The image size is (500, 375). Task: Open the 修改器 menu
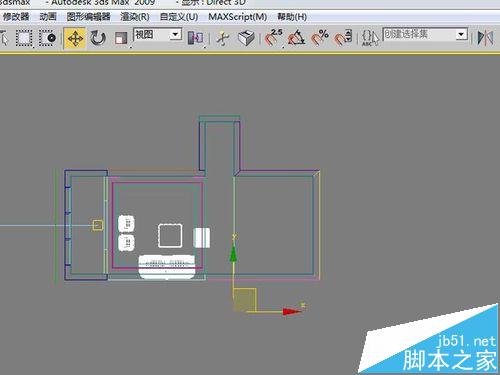pos(15,17)
